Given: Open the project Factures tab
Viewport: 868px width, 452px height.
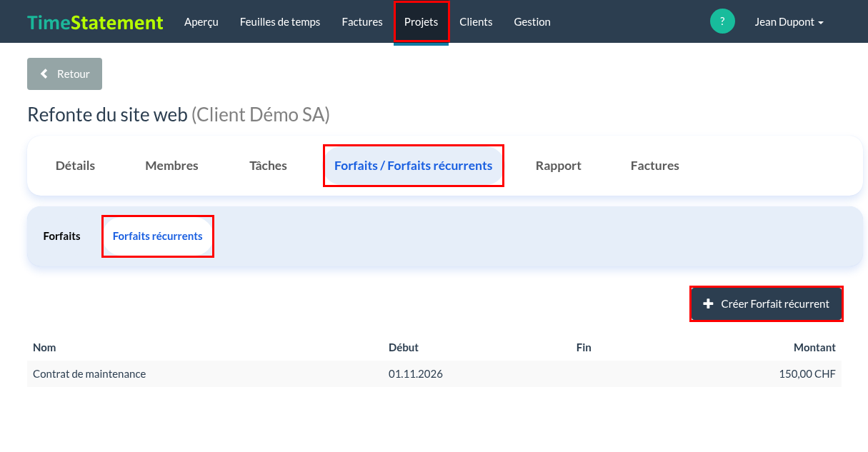Looking at the screenshot, I should point(655,166).
